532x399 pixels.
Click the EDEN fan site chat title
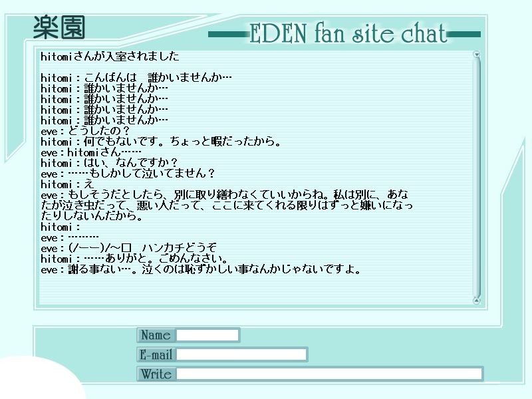348,33
